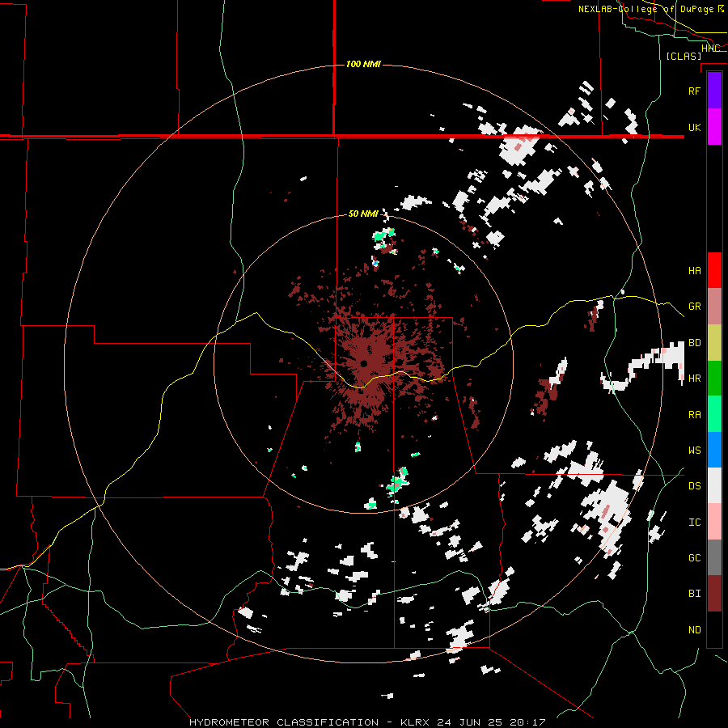Screen dimensions: 728x728
Task: Click the HR dark green legend swatch
Action: click(714, 379)
